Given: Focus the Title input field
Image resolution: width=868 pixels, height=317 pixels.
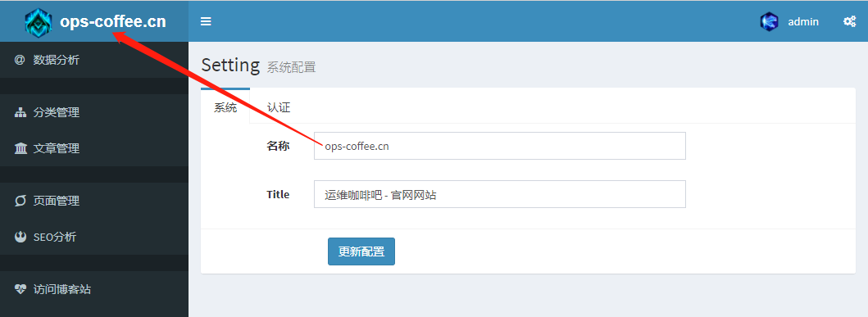Looking at the screenshot, I should point(500,194).
